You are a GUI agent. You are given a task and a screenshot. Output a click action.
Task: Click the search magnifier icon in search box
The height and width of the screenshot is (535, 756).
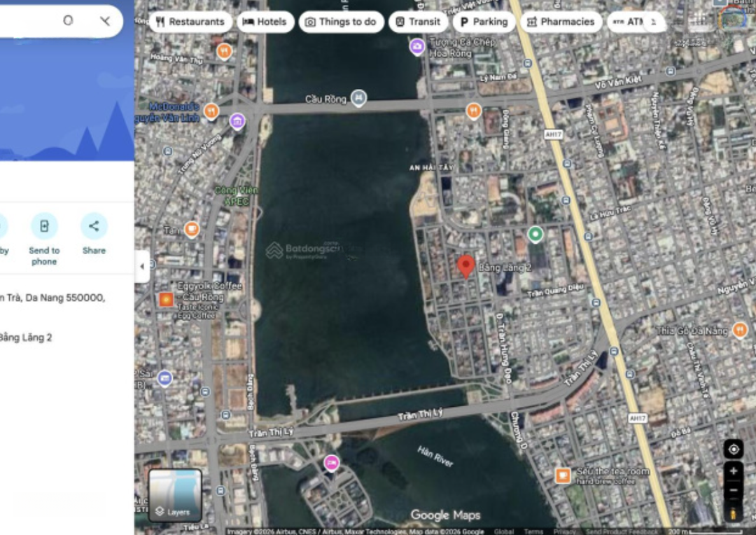[x=68, y=20]
